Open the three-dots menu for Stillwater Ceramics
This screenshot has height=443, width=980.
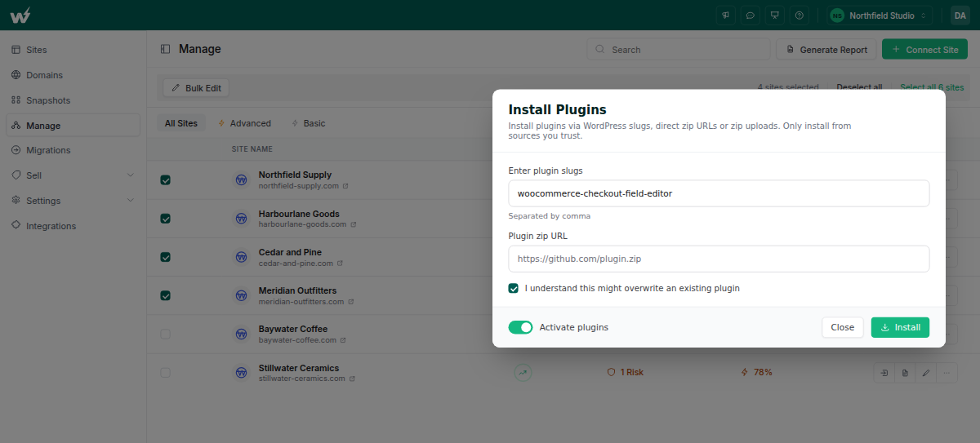click(x=947, y=372)
